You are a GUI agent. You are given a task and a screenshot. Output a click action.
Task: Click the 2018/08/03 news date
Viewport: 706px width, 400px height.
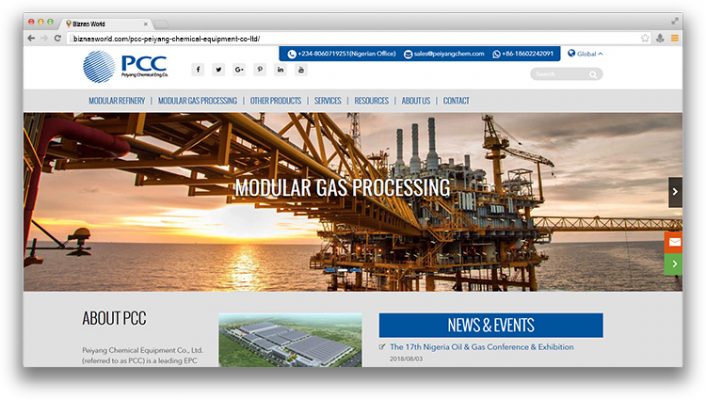[406, 359]
